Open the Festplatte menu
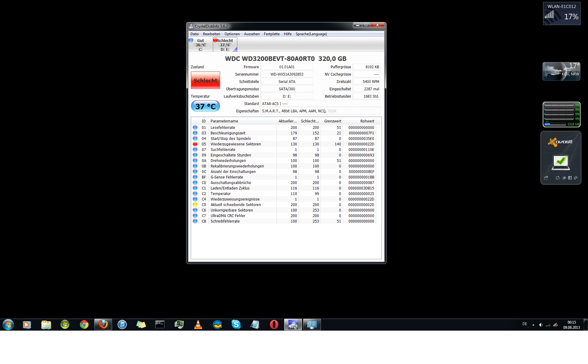 coord(271,34)
